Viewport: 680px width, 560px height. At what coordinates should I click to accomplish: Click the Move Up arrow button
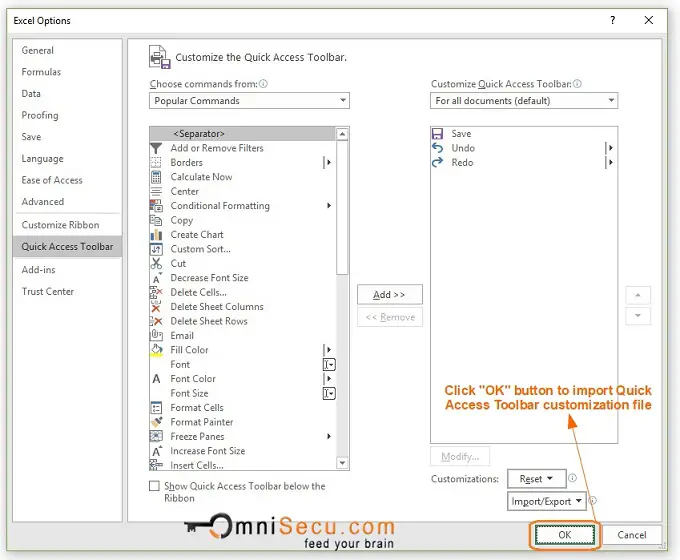638,295
